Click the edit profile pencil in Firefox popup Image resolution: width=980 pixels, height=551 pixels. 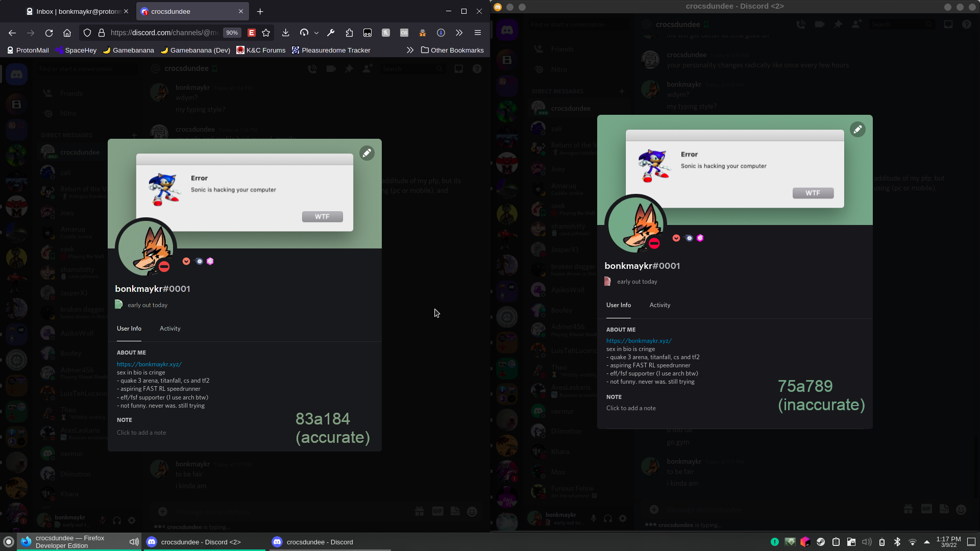(366, 153)
